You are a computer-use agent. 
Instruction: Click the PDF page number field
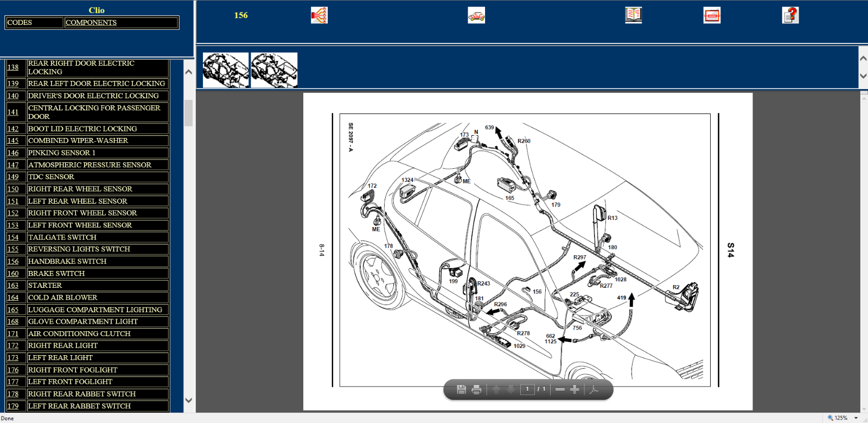(x=527, y=389)
